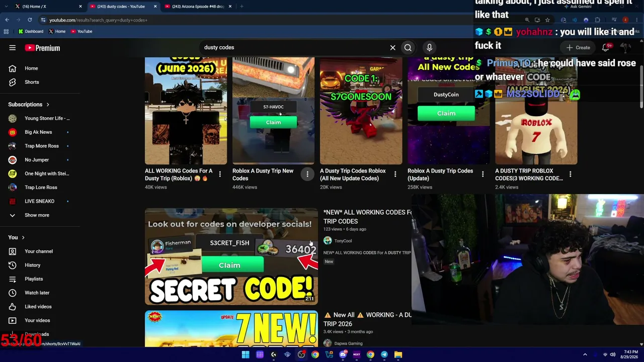The height and width of the screenshot is (362, 644).
Task: Open the Dashboard bookmark
Action: tap(31, 31)
